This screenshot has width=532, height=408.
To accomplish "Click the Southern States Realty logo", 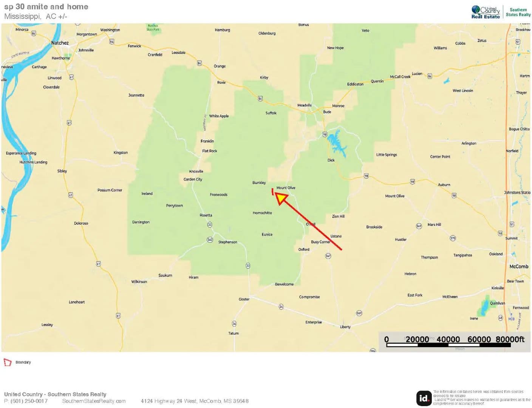I will coord(518,12).
